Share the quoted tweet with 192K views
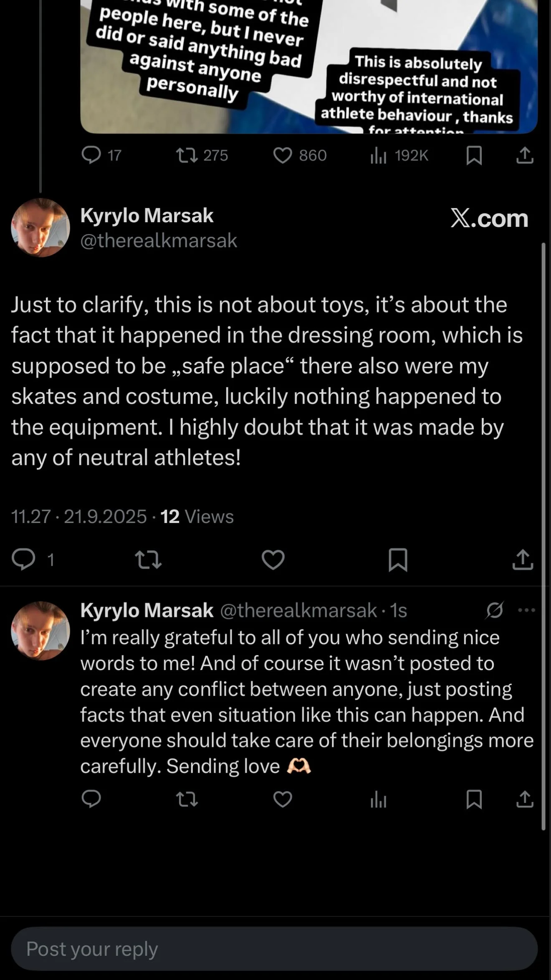The height and width of the screenshot is (980, 551). tap(525, 155)
